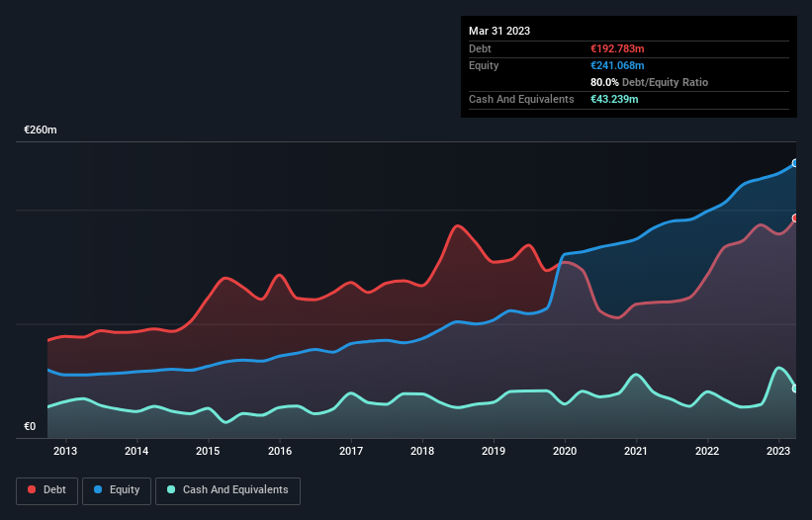Image resolution: width=812 pixels, height=520 pixels.
Task: Click the Equity row label in tooltip
Action: [x=484, y=65]
